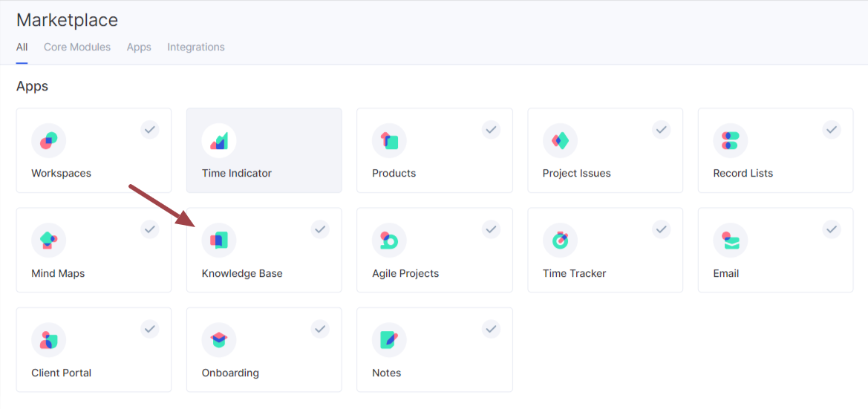The width and height of the screenshot is (868, 409).
Task: Open the Email app icon
Action: 730,241
